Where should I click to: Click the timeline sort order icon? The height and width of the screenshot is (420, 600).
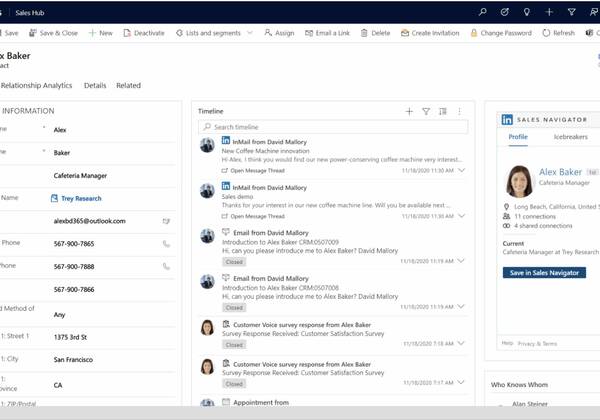pos(443,111)
